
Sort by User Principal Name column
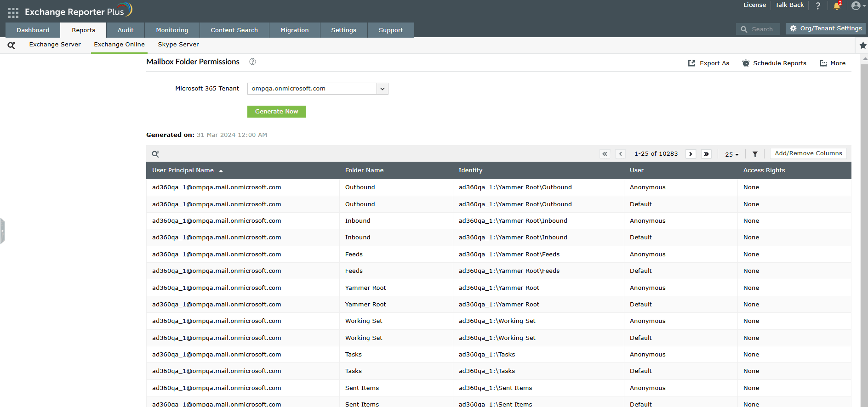(x=183, y=170)
